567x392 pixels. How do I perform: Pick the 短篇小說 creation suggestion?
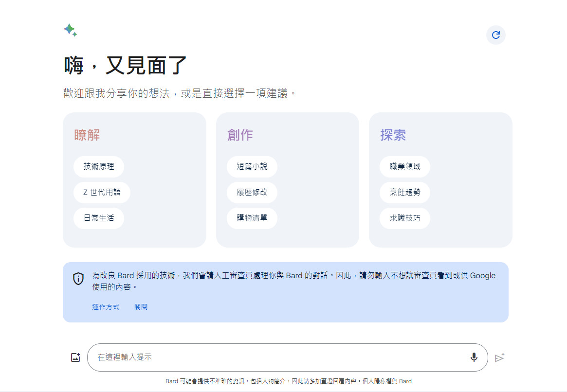point(252,167)
